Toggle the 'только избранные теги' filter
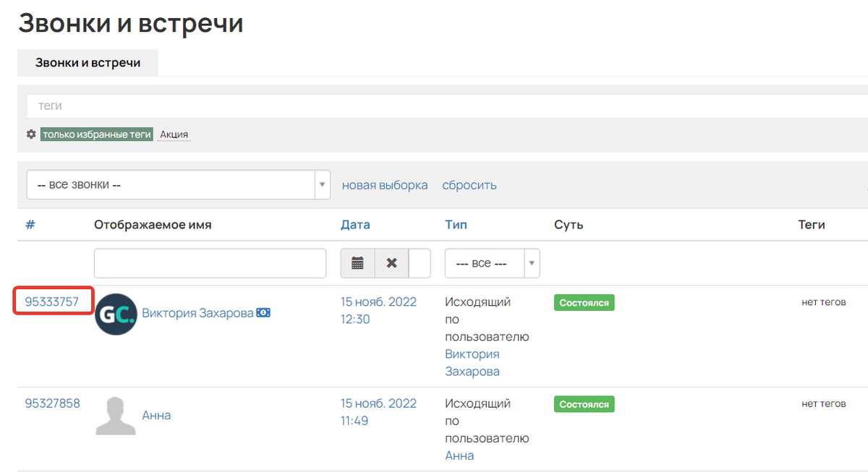868x475 pixels. [x=96, y=134]
